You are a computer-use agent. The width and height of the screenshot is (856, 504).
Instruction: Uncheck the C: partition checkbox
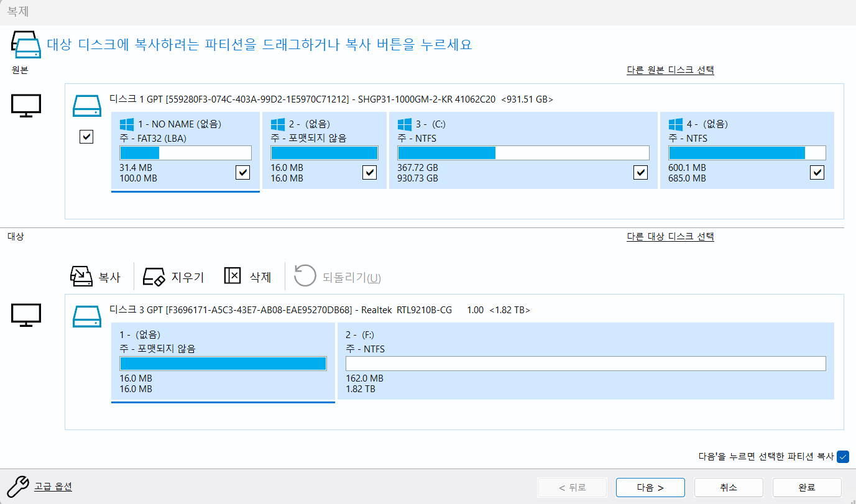click(640, 172)
